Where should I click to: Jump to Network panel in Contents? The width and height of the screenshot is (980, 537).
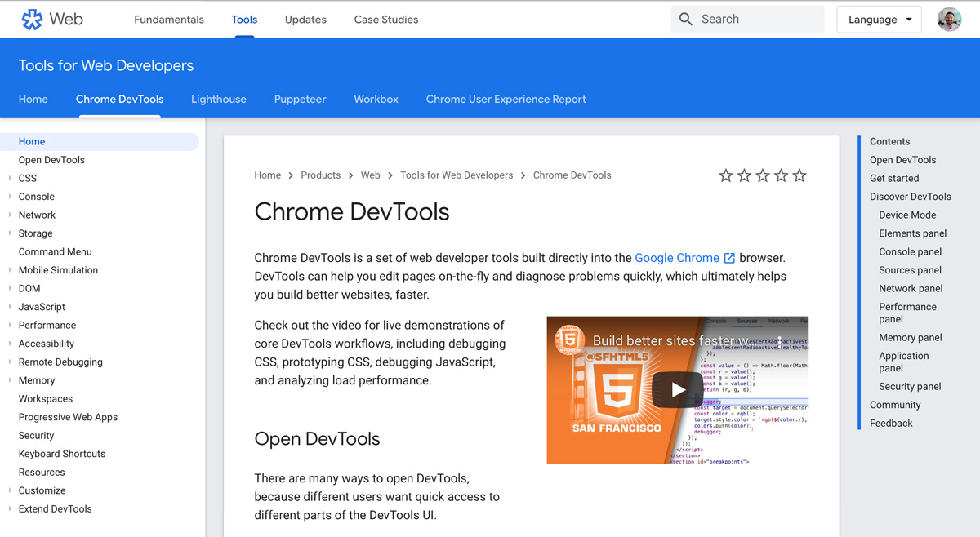tap(910, 288)
